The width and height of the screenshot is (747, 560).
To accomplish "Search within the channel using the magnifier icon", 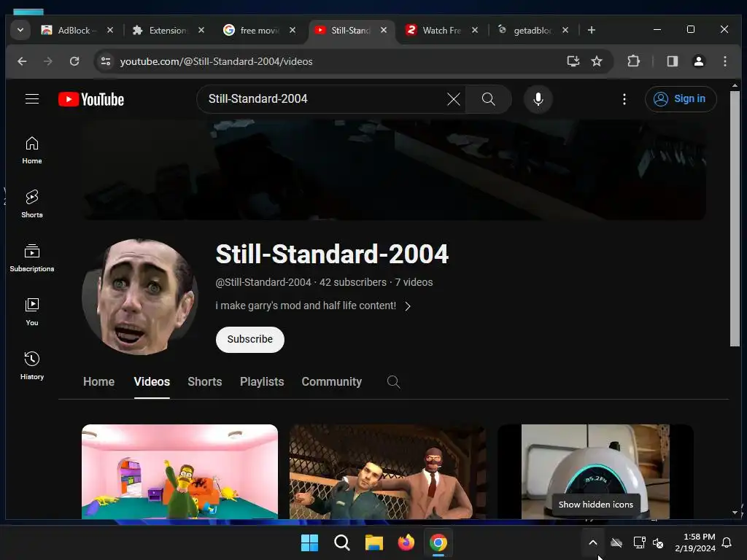I will (393, 382).
